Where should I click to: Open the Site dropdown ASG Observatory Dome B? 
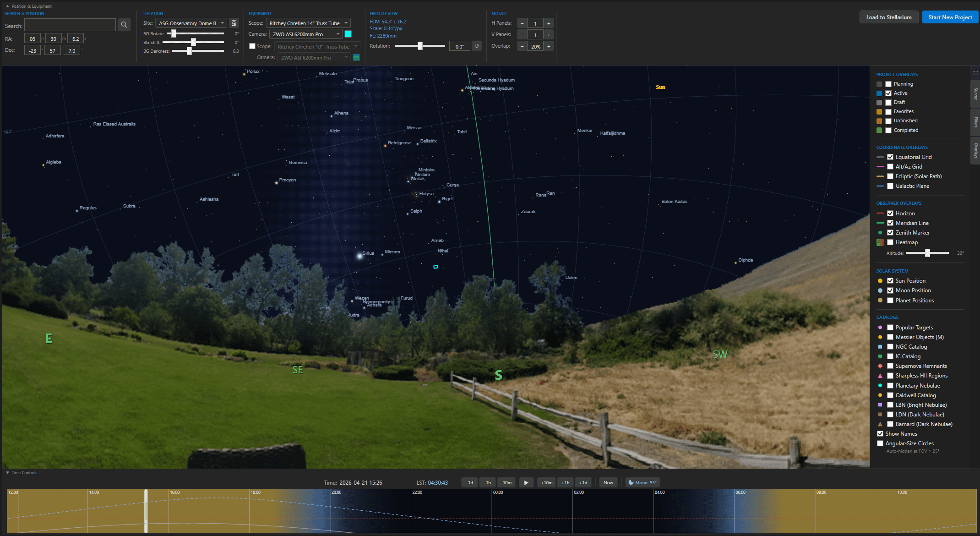click(x=191, y=23)
